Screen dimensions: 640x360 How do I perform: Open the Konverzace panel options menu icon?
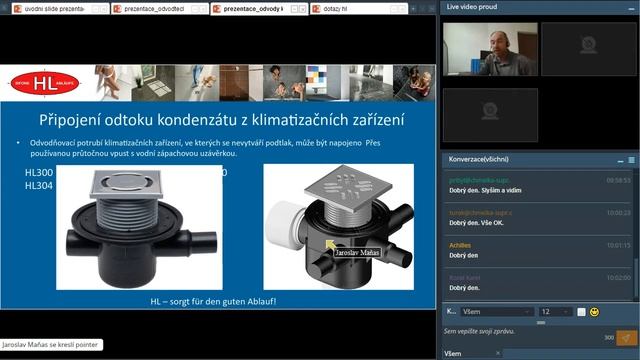click(x=631, y=160)
